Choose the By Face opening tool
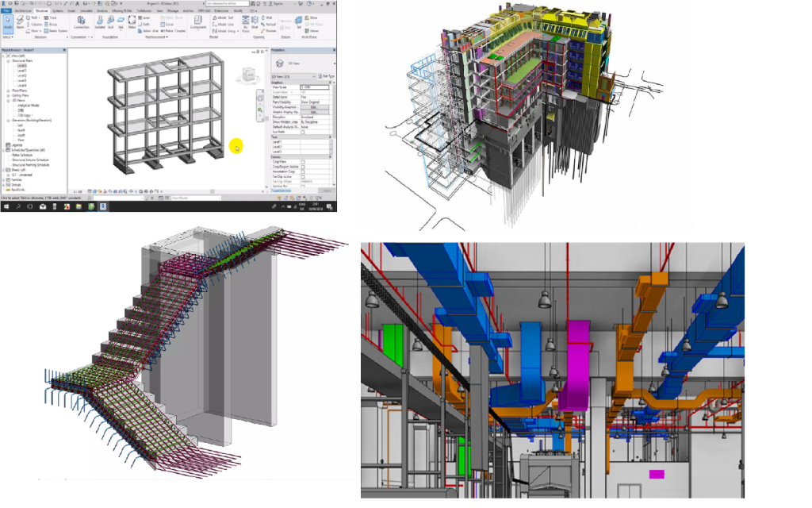The image size is (812, 508). pyautogui.click(x=246, y=24)
